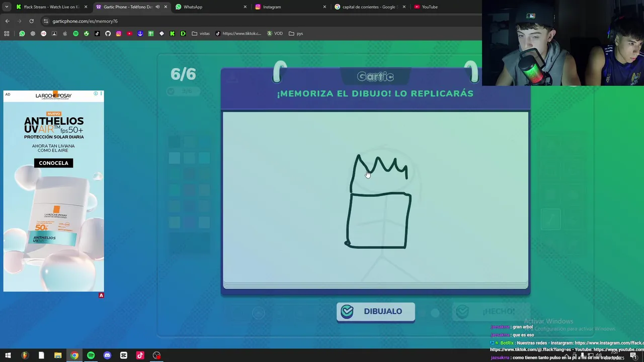Open OBS Studio from the taskbar
Viewport: 644px width, 362px height.
(x=157, y=355)
